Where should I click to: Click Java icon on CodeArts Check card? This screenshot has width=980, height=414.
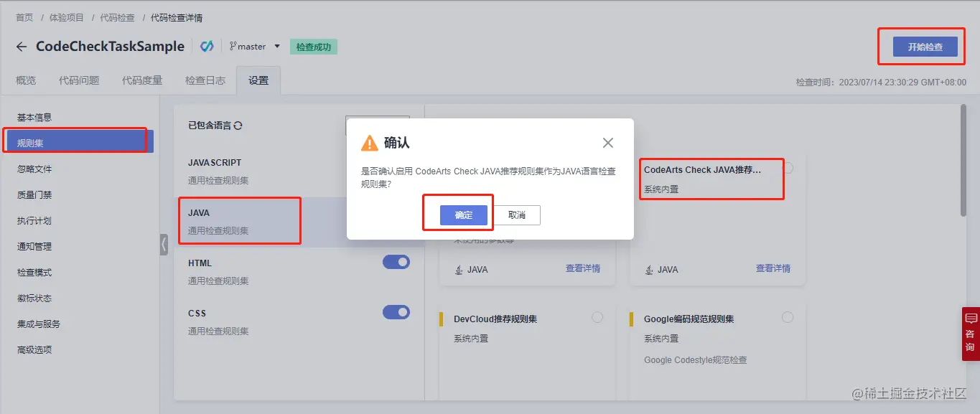click(649, 270)
